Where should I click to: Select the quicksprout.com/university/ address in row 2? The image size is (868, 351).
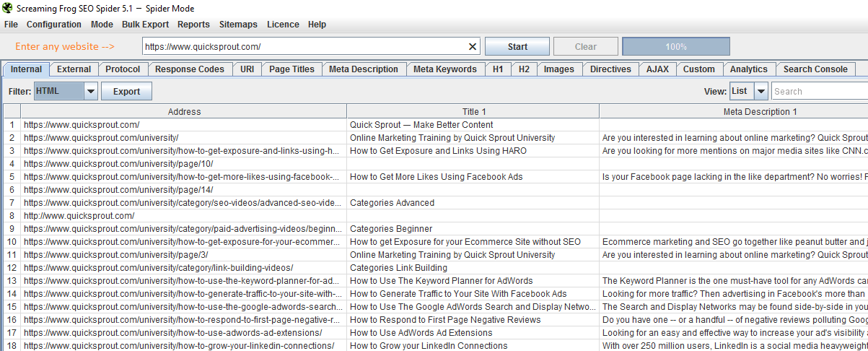[184, 138]
